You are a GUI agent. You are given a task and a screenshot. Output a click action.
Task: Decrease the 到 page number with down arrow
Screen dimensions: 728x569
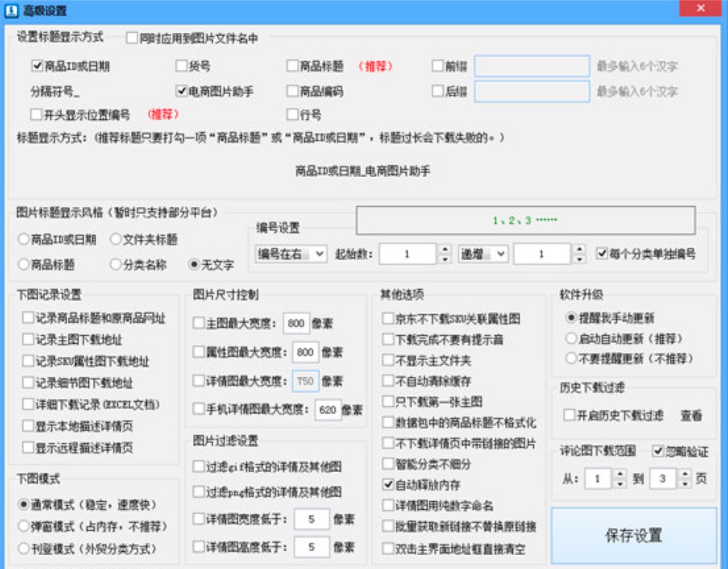[685, 483]
